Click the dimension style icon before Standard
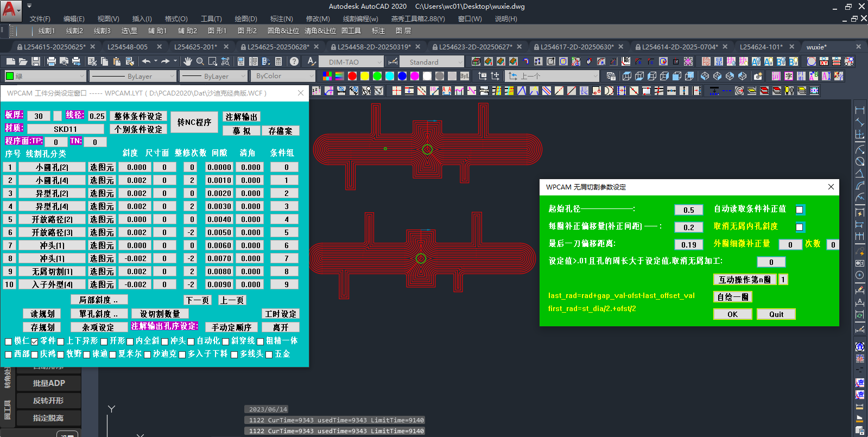The height and width of the screenshot is (437, 868). click(393, 61)
